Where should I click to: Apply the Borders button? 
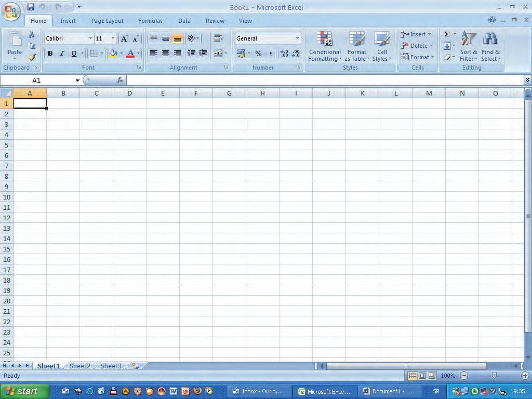coord(94,54)
